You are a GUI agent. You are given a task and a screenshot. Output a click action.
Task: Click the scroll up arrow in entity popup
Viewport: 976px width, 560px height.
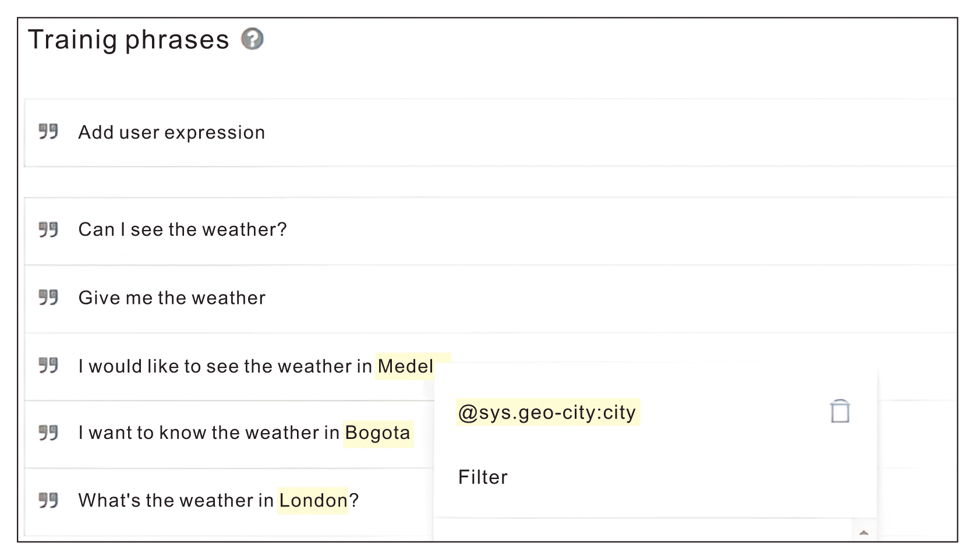click(864, 533)
